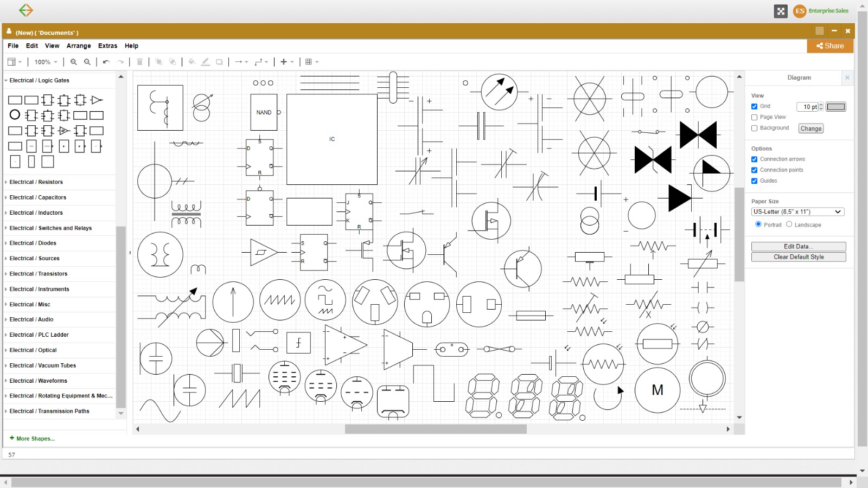The width and height of the screenshot is (868, 488).
Task: Close the Diagram format panel
Action: (x=847, y=78)
